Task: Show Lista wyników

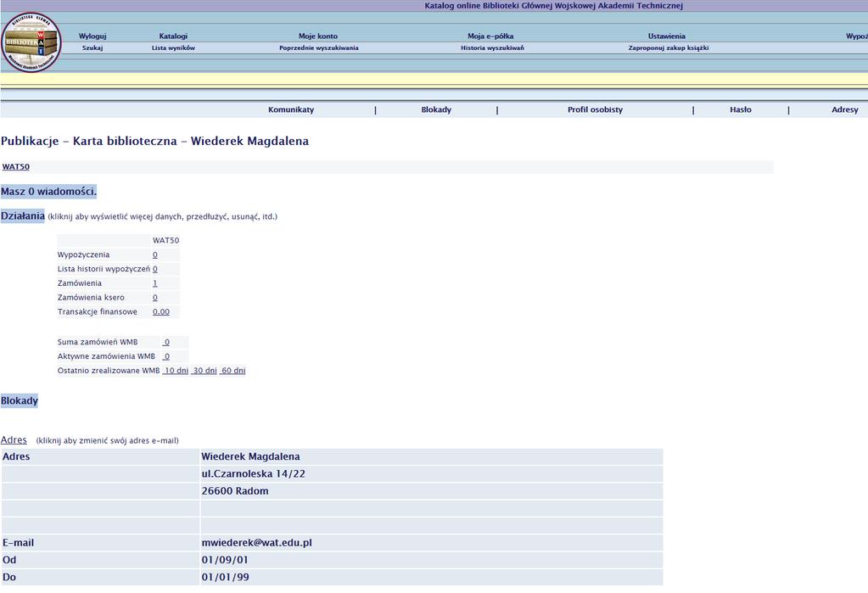Action: (173, 48)
